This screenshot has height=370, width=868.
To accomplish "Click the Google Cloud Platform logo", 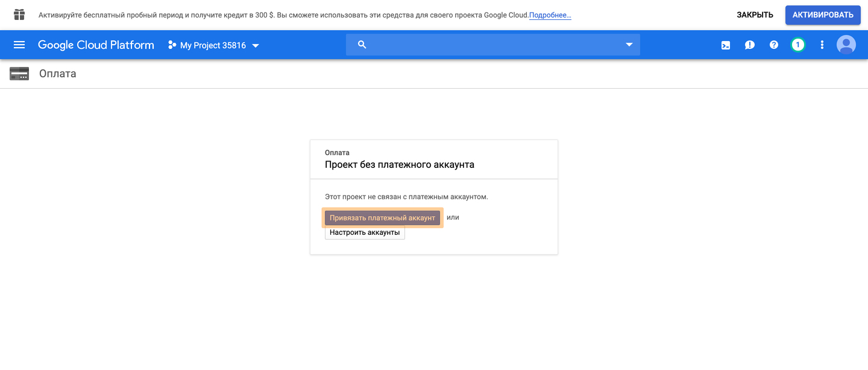I will pyautogui.click(x=96, y=45).
